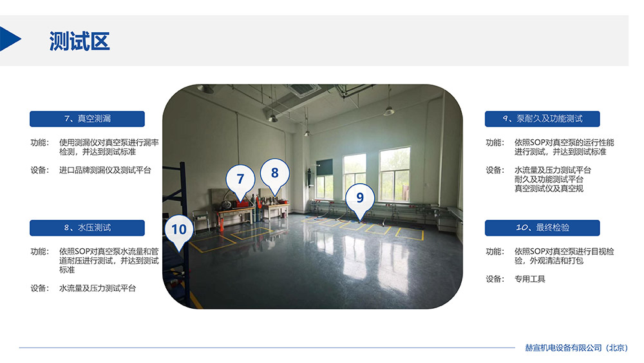
Task: Click the 耐久及功能测试平台 text line
Action: pyautogui.click(x=549, y=179)
